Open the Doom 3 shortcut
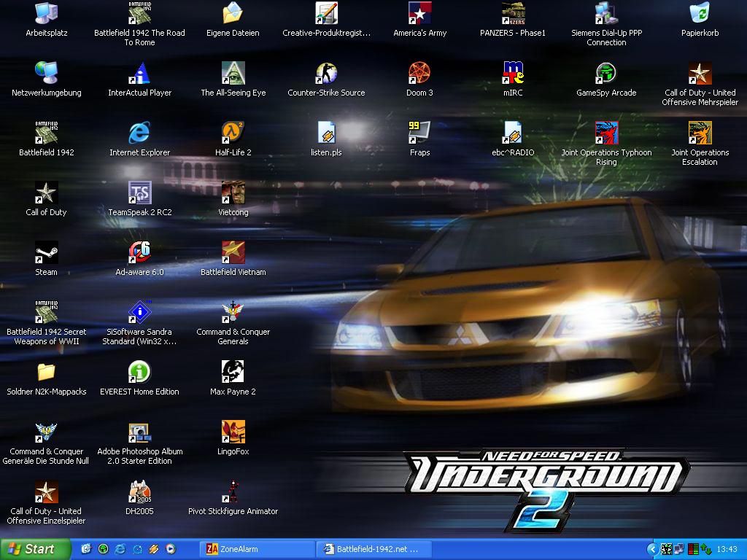Viewport: 747px width, 560px height. (x=419, y=74)
